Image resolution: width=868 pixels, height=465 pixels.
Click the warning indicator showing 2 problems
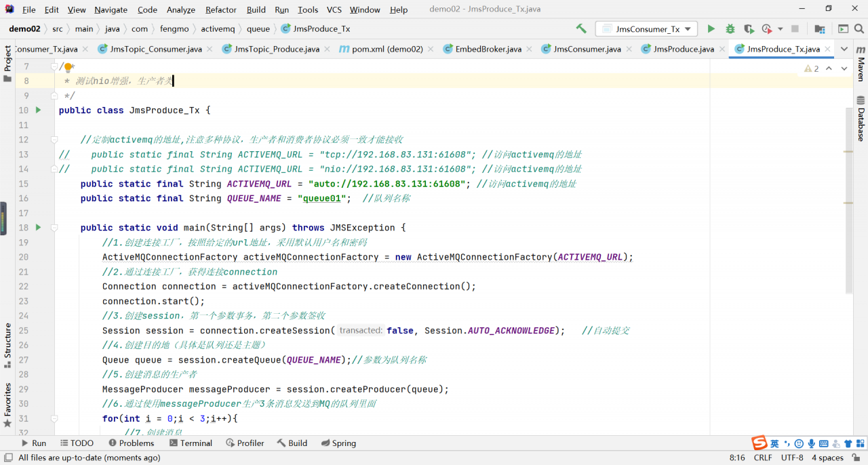(x=812, y=68)
